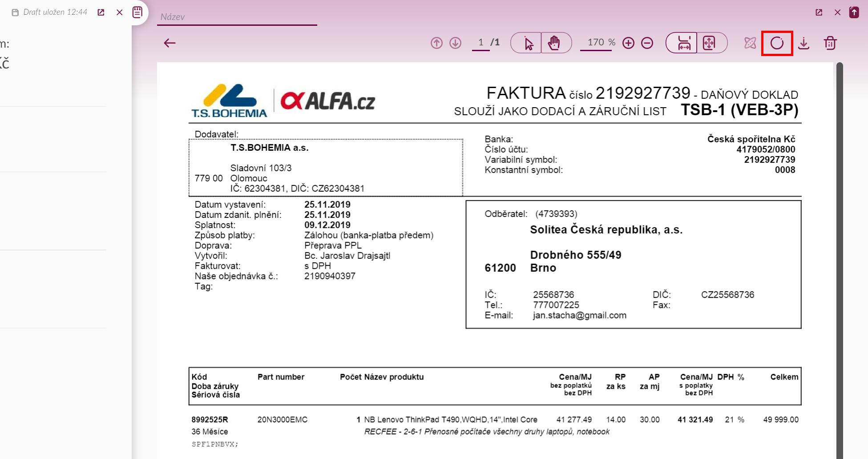Image resolution: width=868 pixels, height=459 pixels.
Task: Click Přeprava PPL shipping value
Action: [333, 246]
